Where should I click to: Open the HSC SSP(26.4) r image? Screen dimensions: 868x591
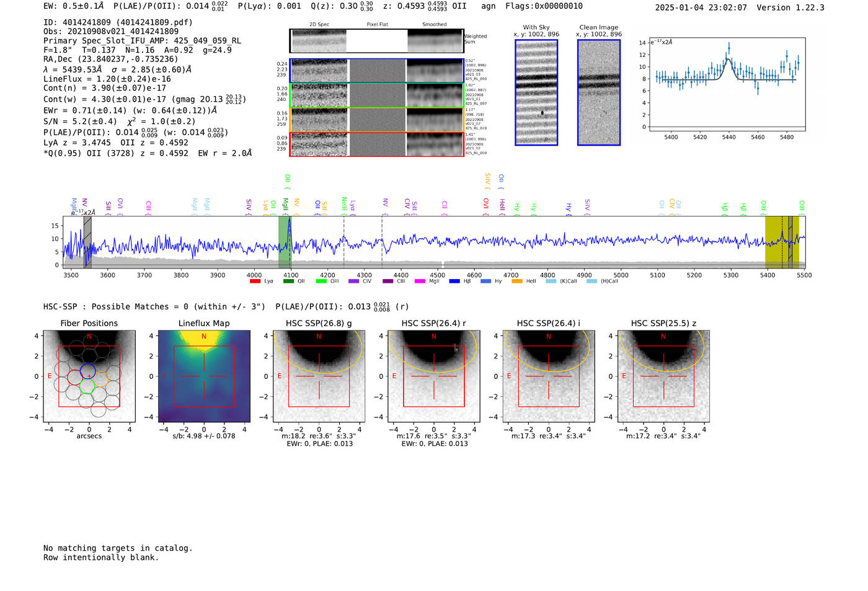pyautogui.click(x=434, y=376)
